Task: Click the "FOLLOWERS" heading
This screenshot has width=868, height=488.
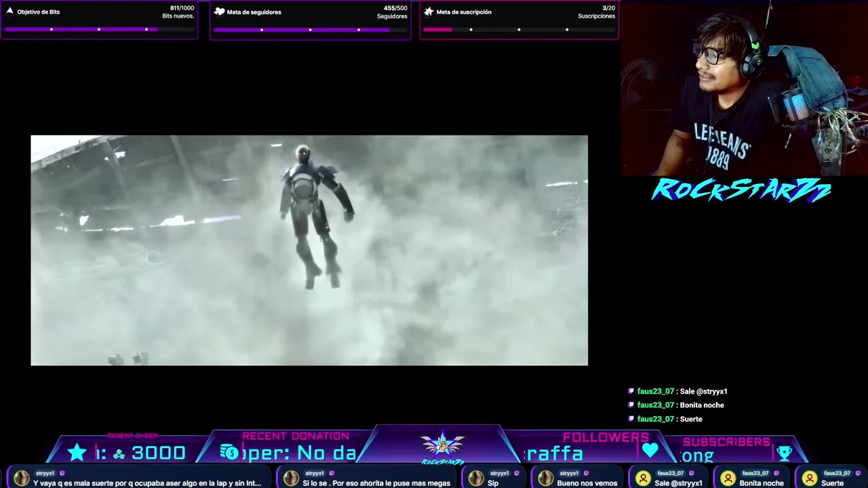Action: click(x=606, y=437)
